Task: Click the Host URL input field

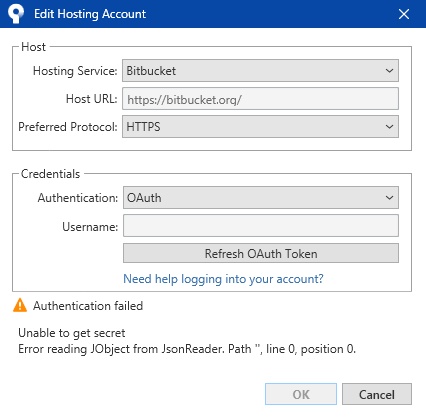Action: pyautogui.click(x=260, y=99)
